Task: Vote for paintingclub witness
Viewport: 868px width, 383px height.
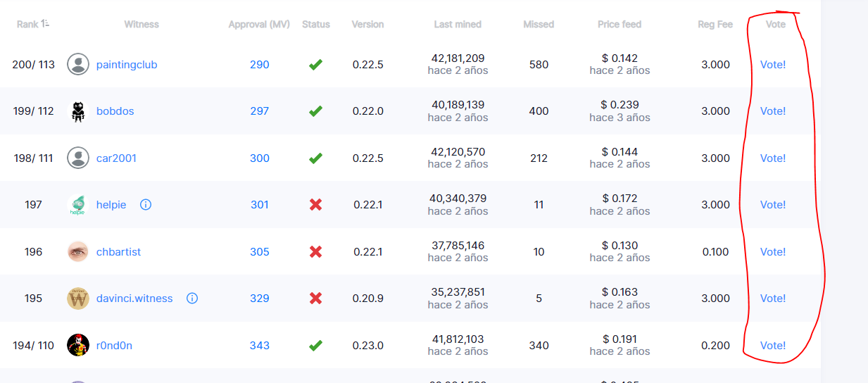Action: 773,65
